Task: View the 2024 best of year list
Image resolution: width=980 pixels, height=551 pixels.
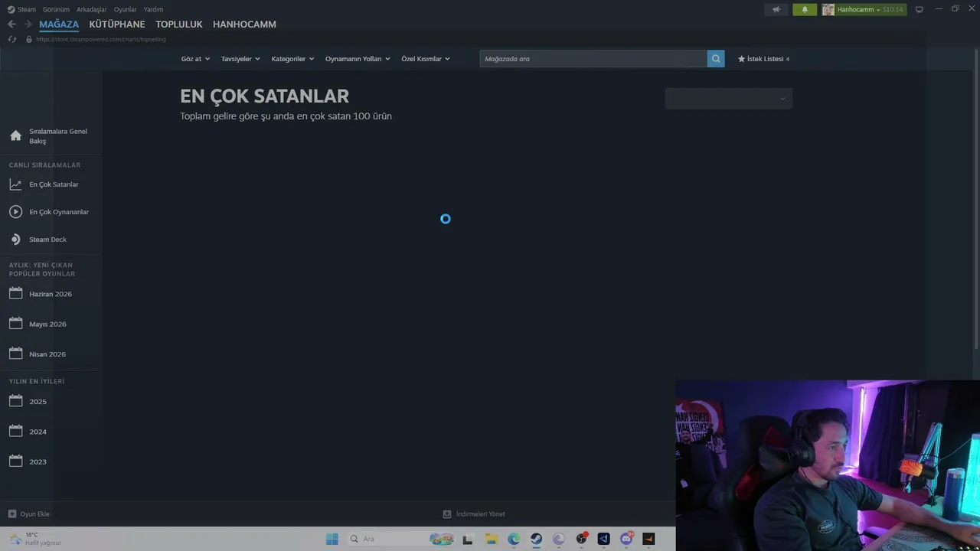Action: pyautogui.click(x=38, y=432)
